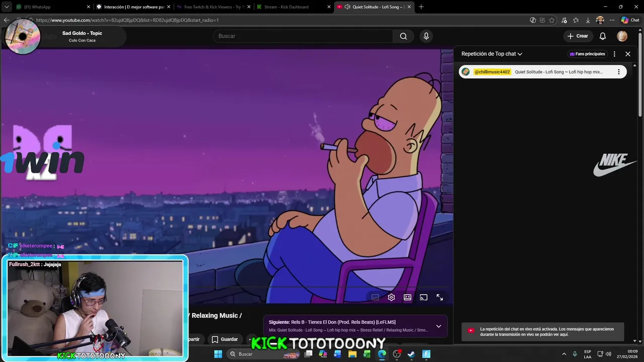644x362 pixels.
Task: Click the Guardar save button
Action: click(224, 339)
